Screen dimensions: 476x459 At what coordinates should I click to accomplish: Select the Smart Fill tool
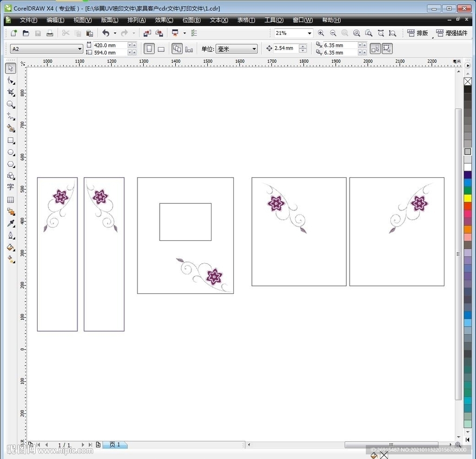point(11,128)
